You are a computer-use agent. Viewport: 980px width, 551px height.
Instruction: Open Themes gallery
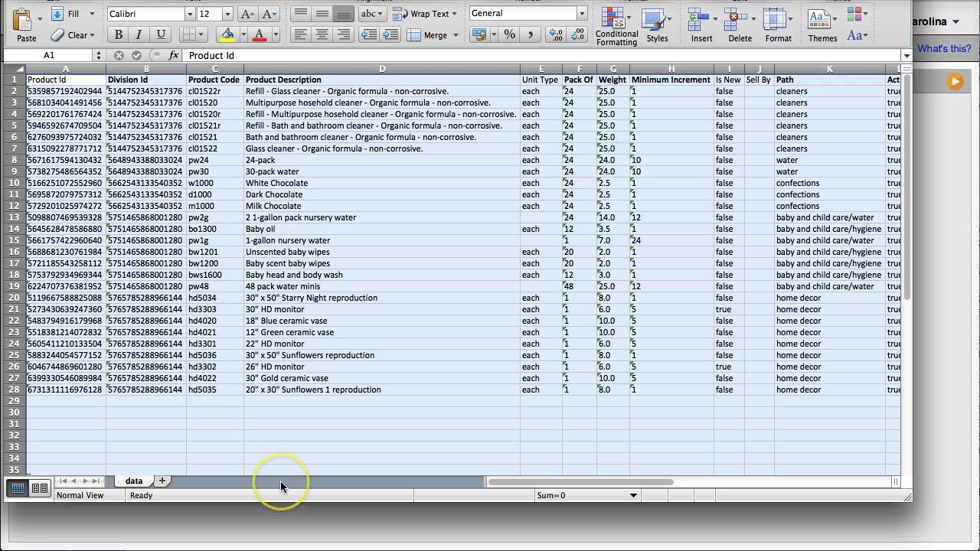(x=822, y=26)
